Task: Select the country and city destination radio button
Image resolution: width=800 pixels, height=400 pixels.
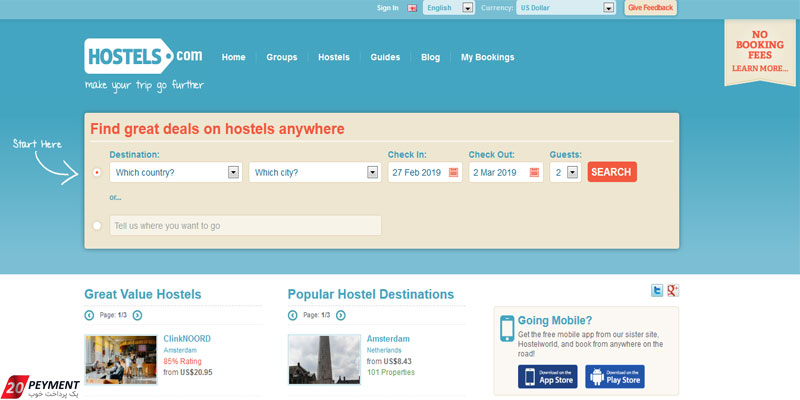Action: pyautogui.click(x=97, y=172)
